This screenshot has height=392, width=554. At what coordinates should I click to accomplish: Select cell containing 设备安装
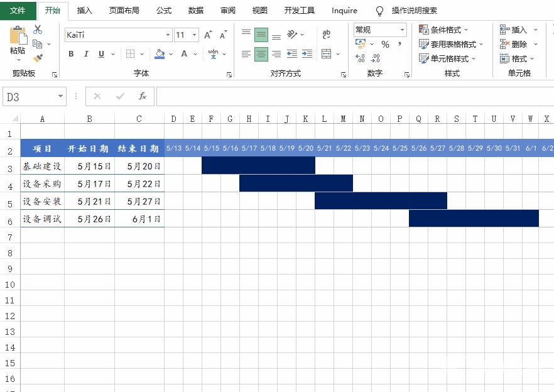tap(42, 202)
